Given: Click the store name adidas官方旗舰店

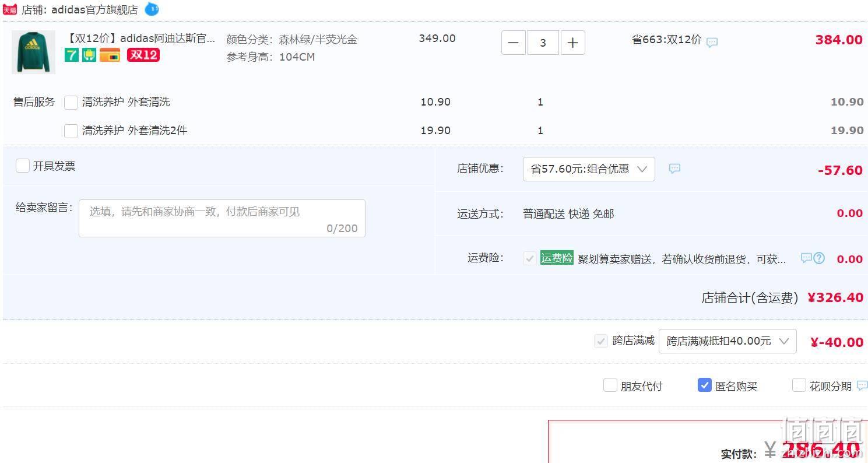Looking at the screenshot, I should (95, 10).
